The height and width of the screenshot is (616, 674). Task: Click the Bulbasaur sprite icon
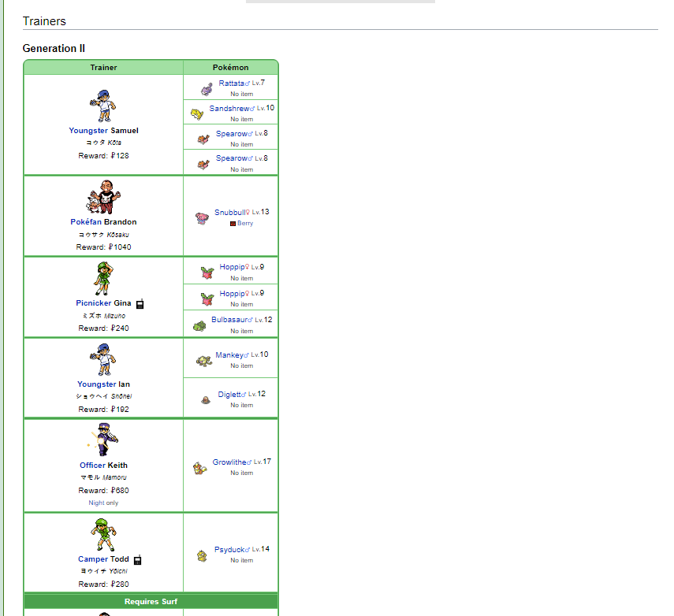pos(199,326)
